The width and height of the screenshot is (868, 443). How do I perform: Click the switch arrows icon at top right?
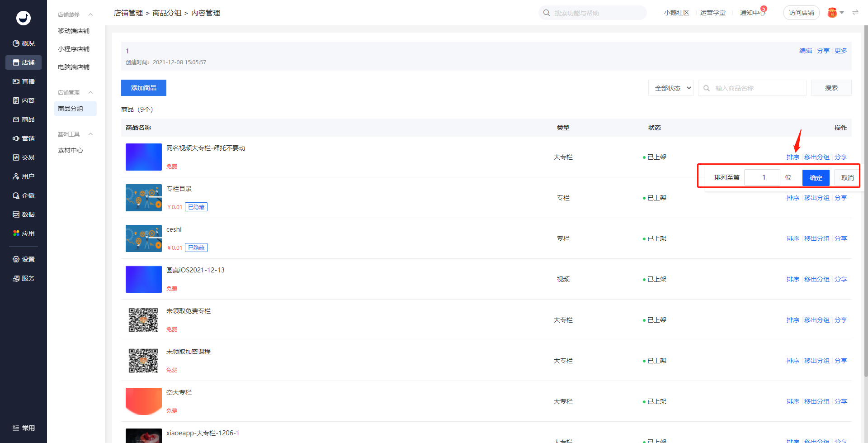[x=855, y=13]
